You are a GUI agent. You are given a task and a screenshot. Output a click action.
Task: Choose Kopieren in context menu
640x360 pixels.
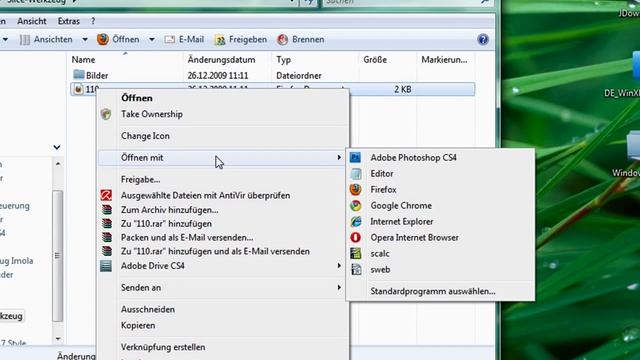click(138, 325)
